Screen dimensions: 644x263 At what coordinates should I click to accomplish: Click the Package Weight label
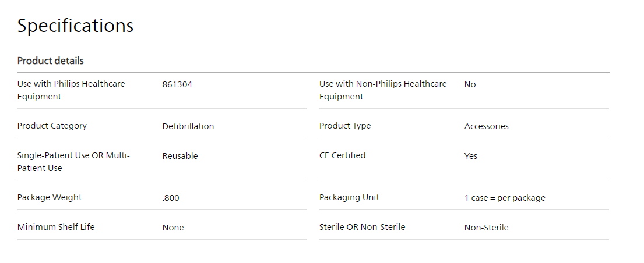pyautogui.click(x=50, y=197)
